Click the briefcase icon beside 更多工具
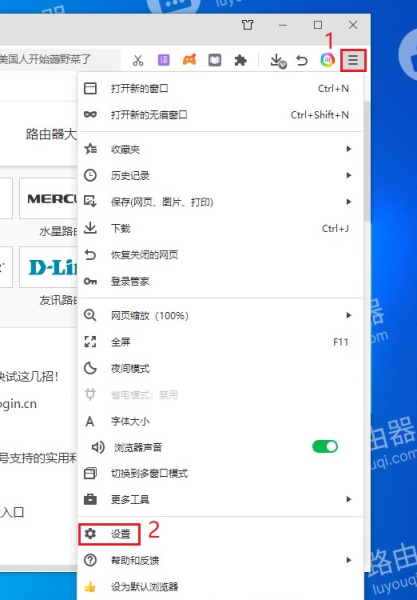 90,499
